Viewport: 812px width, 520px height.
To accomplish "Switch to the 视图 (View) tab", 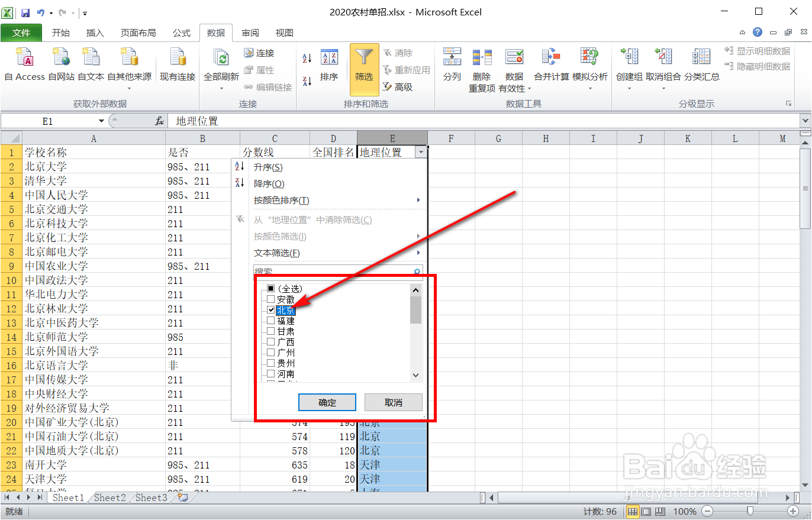I will coord(285,33).
